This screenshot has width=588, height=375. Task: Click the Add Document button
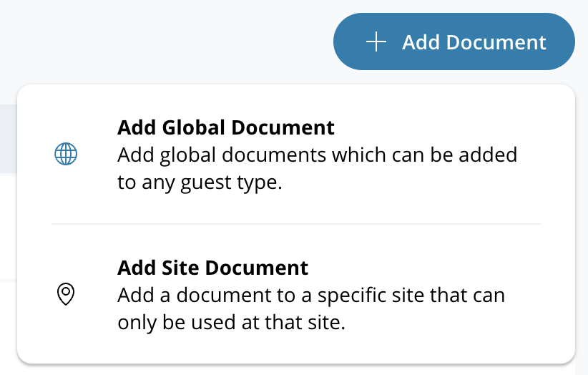tap(454, 42)
